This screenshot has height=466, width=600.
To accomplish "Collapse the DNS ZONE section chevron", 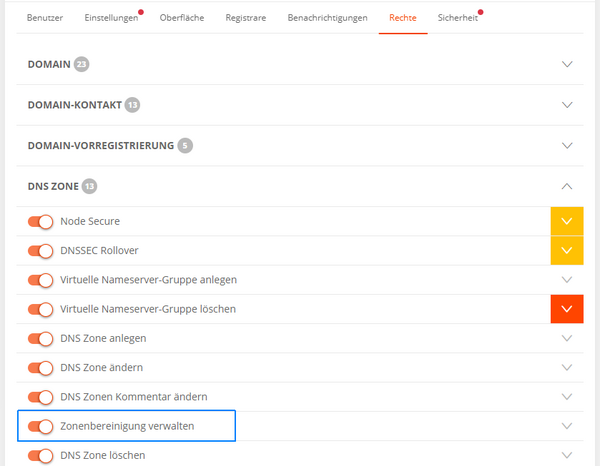I will pos(567,186).
